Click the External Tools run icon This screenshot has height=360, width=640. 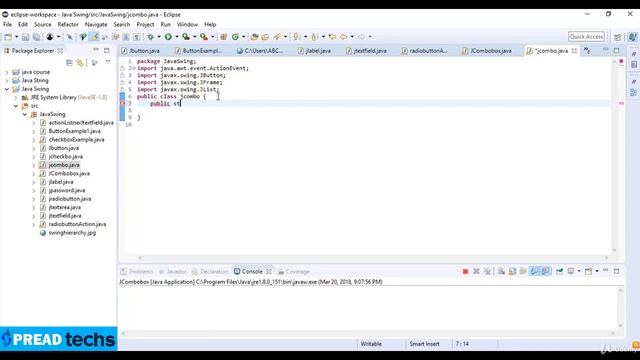(x=204, y=37)
